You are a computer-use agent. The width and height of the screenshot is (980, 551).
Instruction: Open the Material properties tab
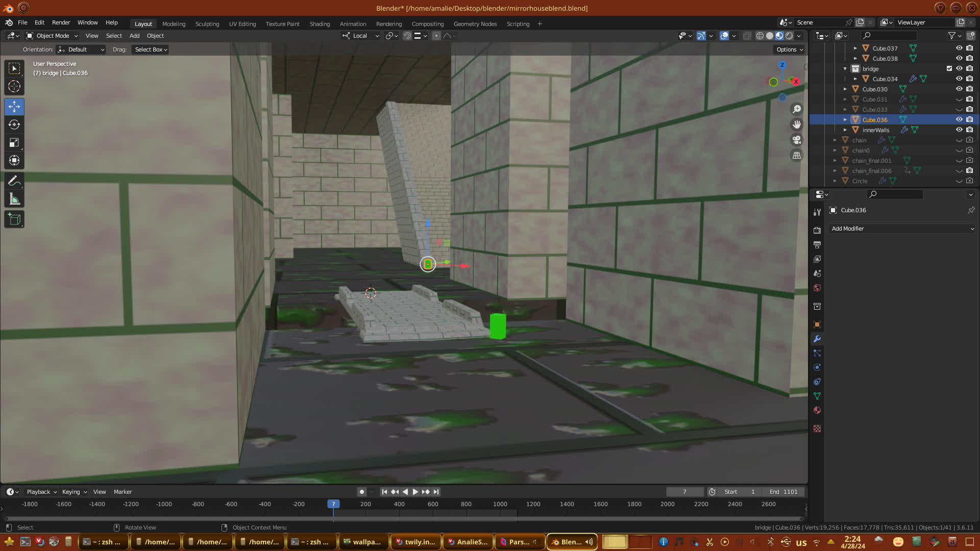(x=817, y=410)
